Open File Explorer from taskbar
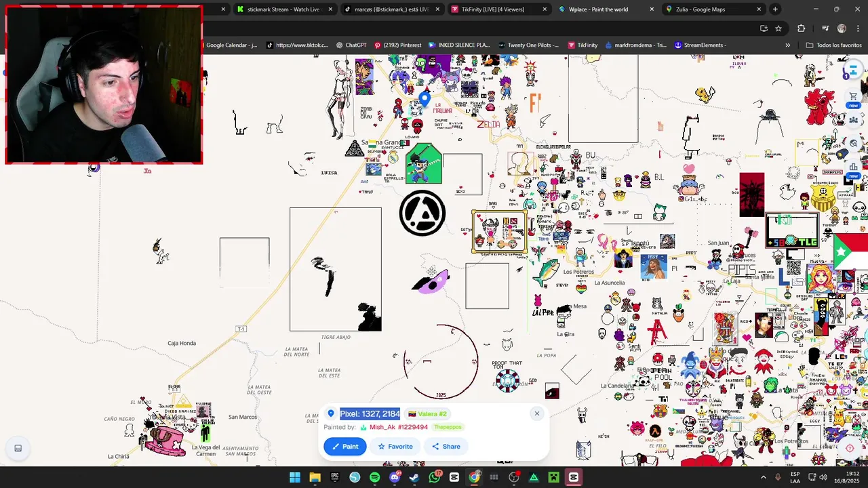The width and height of the screenshot is (868, 488). tap(315, 477)
